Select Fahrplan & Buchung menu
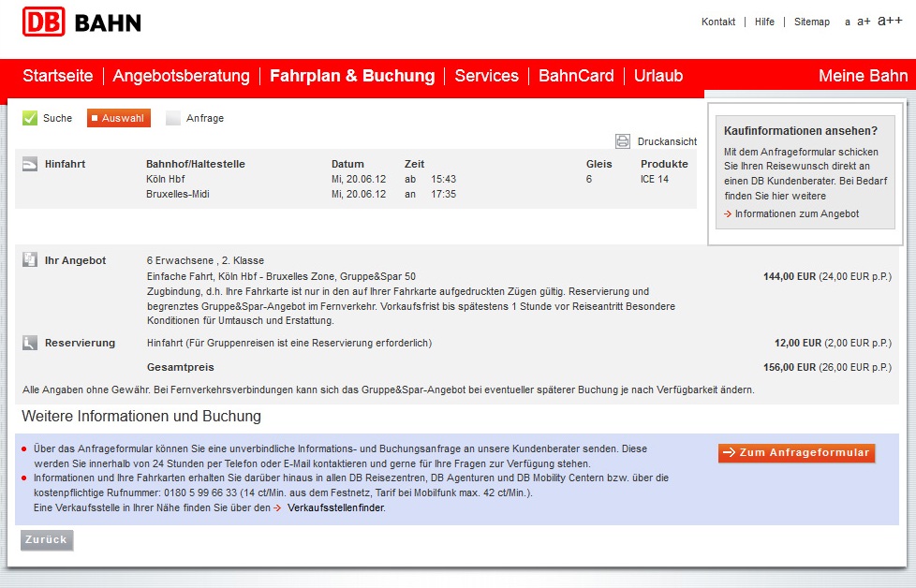916x588 pixels. pos(352,76)
